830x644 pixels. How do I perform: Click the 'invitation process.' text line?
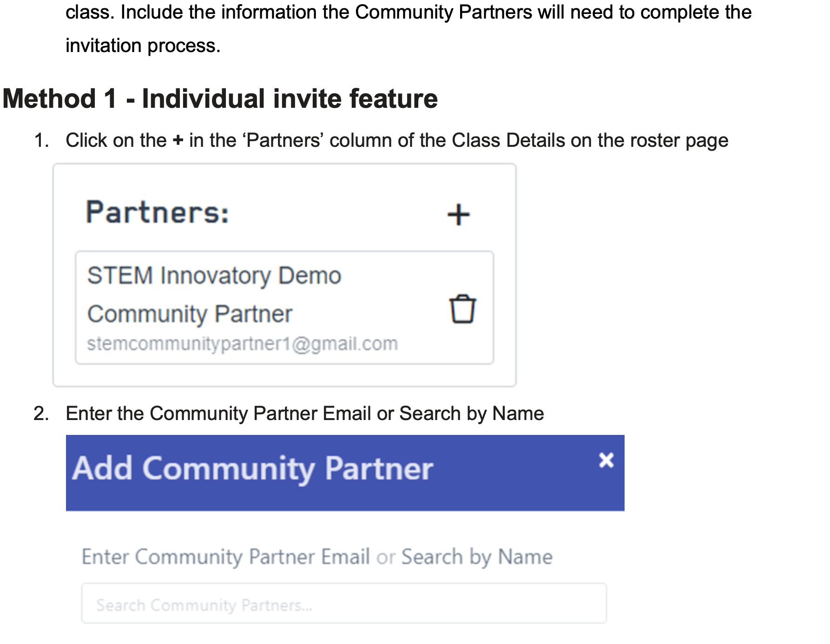coord(143,46)
